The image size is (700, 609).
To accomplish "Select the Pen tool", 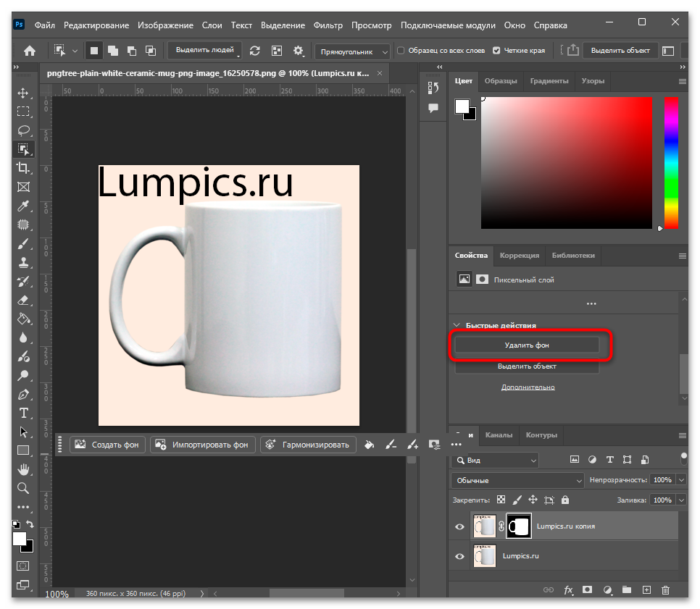I will pos(23,395).
